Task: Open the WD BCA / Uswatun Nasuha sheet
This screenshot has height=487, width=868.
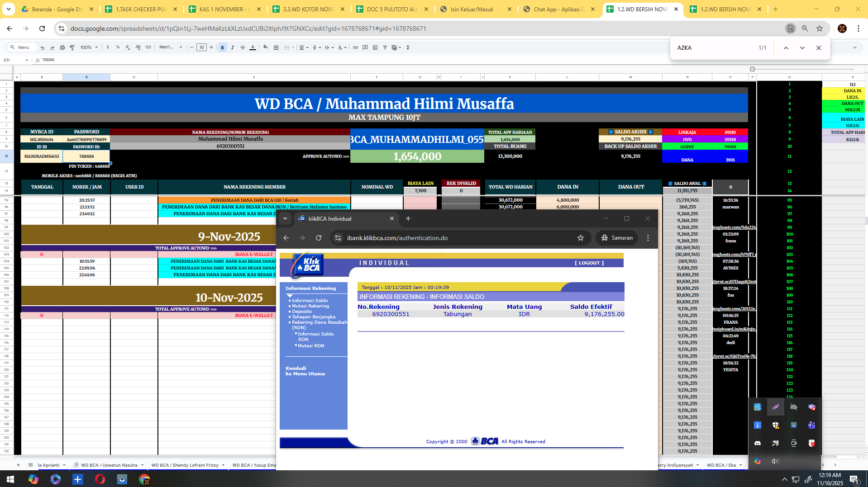Action: pos(109,465)
